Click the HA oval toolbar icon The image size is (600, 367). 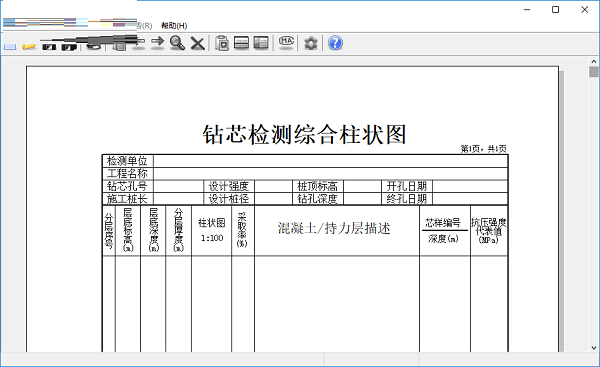tap(286, 42)
